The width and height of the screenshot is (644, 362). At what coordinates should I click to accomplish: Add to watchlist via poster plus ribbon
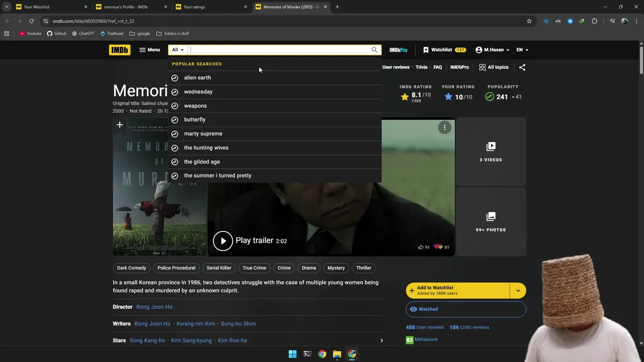click(120, 125)
